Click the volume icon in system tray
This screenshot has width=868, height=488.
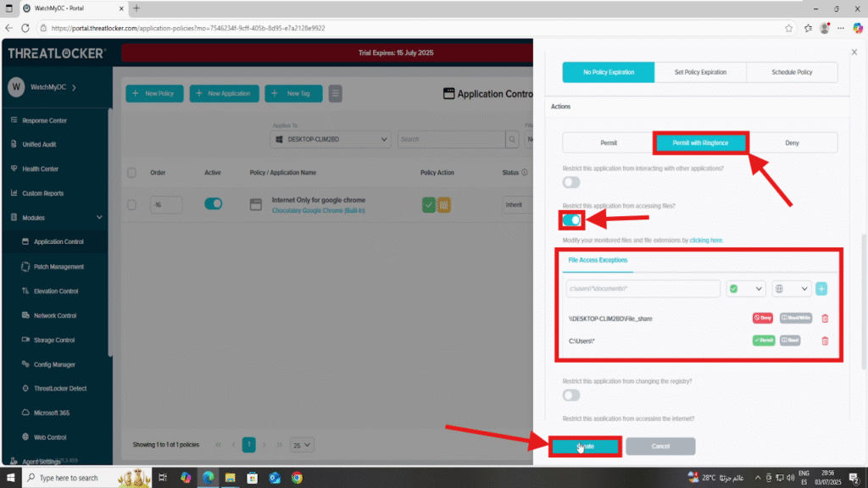(x=791, y=478)
